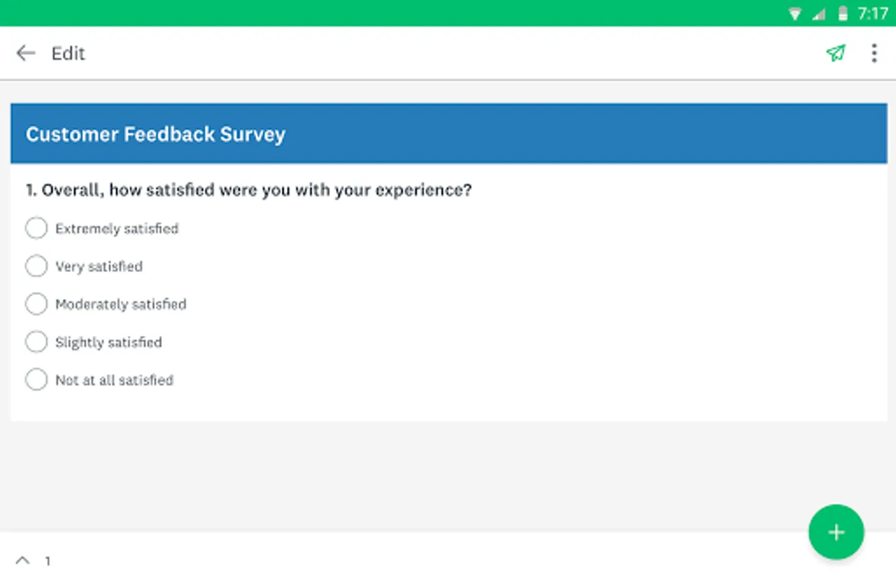
Task: Tap the clock showing 7:17
Action: click(872, 14)
